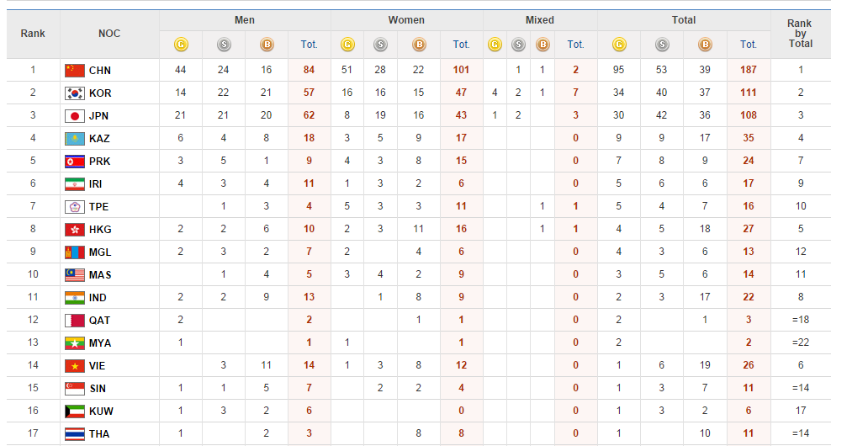Sort by Total bronze medal icon
This screenshot has width=868, height=446.
[705, 45]
